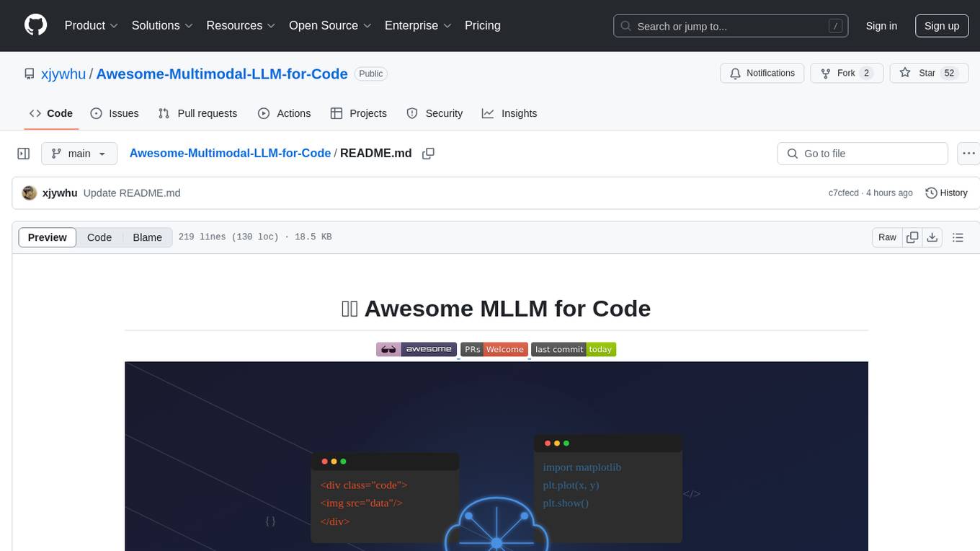Image resolution: width=980 pixels, height=551 pixels.
Task: Open the Awesome-Multimodal-LLM-for-Code repository title link
Action: coord(222,74)
